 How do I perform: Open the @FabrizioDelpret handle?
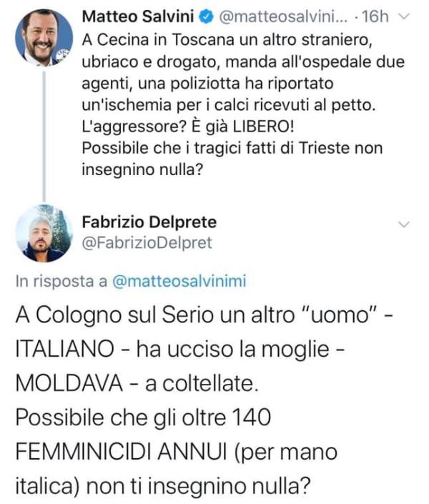147,243
